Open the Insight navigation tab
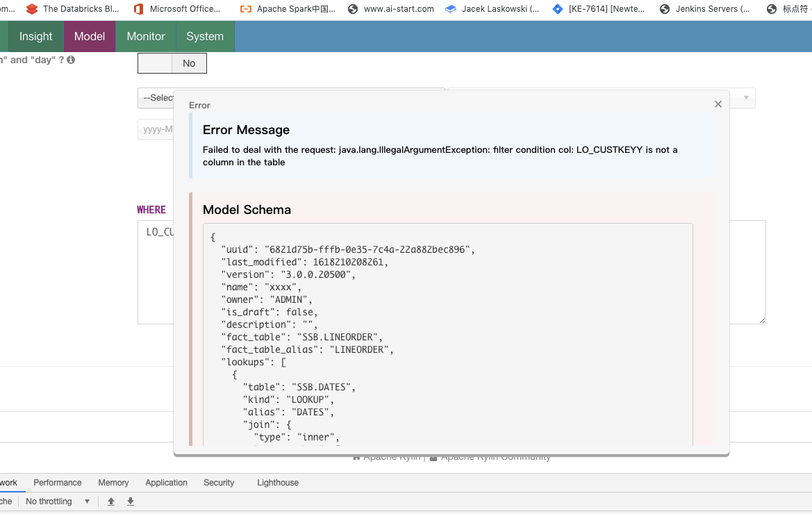The height and width of the screenshot is (514, 812). pos(35,36)
